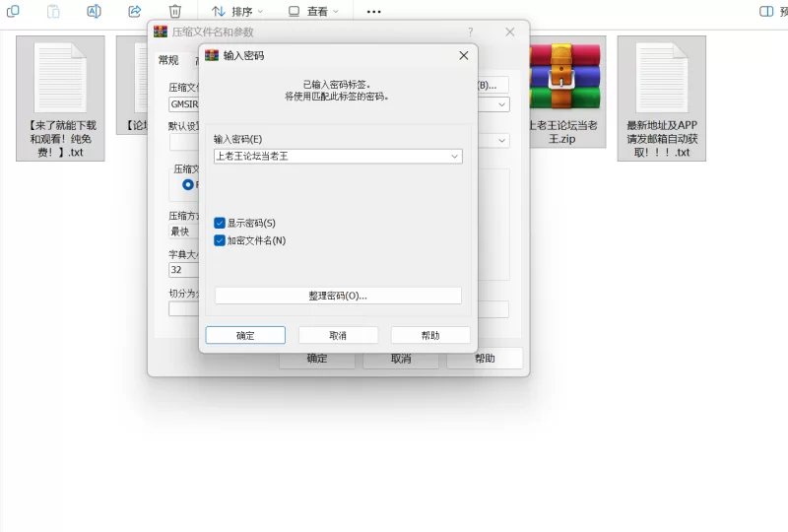Open the 排序 sort dropdown
The width and height of the screenshot is (788, 532).
tap(234, 11)
